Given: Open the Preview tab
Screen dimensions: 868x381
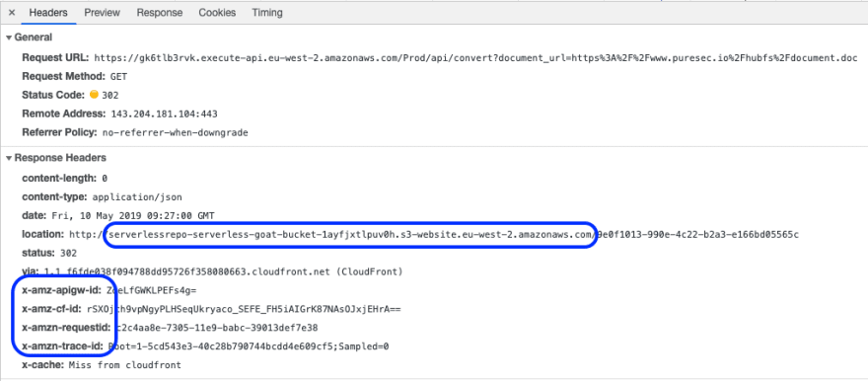Looking at the screenshot, I should pos(103,12).
